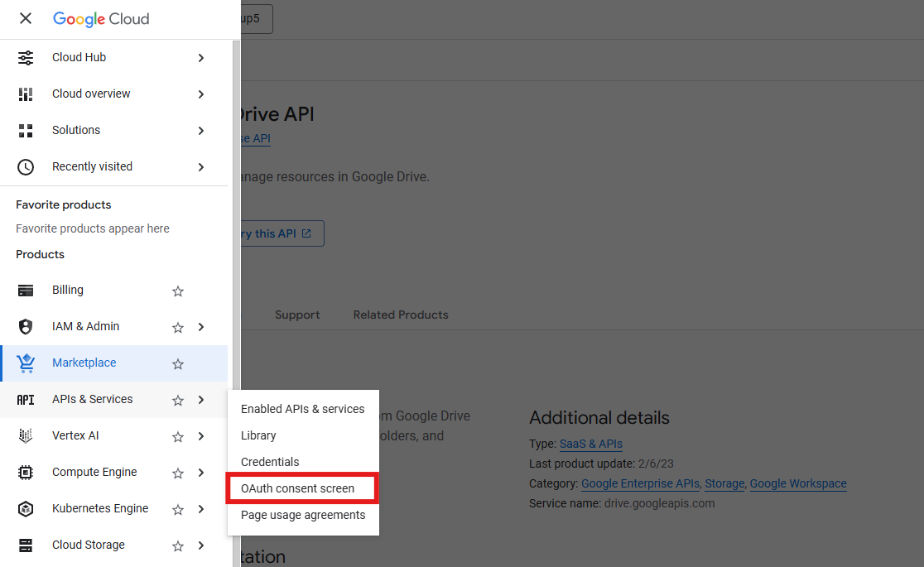This screenshot has height=567, width=924.
Task: Click the Marketplace cart icon
Action: click(x=26, y=363)
